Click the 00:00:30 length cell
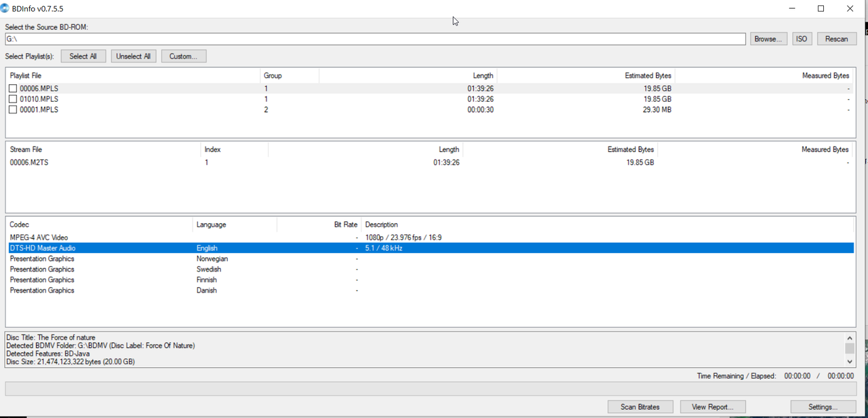Screen dimensions: 868x418 click(480, 109)
